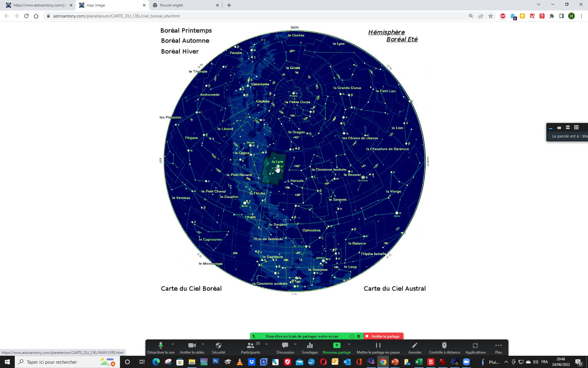Open Zoom Plus more options
The width and height of the screenshot is (588, 368).
pyautogui.click(x=498, y=348)
